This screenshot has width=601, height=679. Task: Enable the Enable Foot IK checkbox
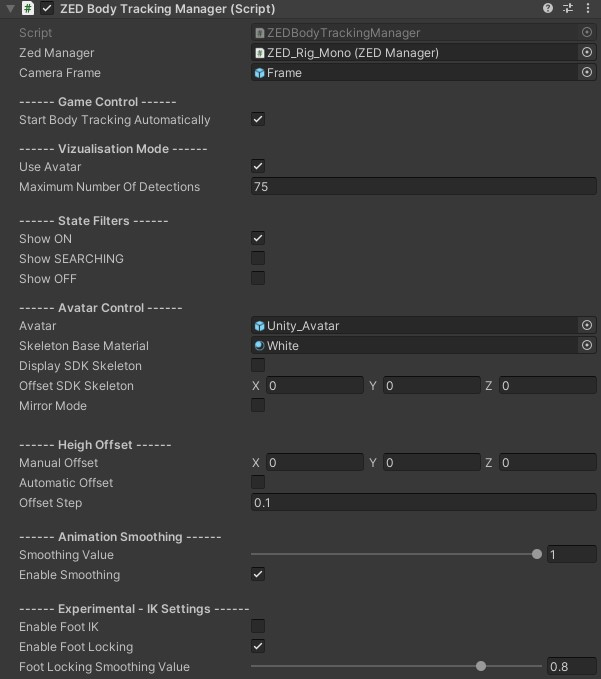[x=258, y=626]
